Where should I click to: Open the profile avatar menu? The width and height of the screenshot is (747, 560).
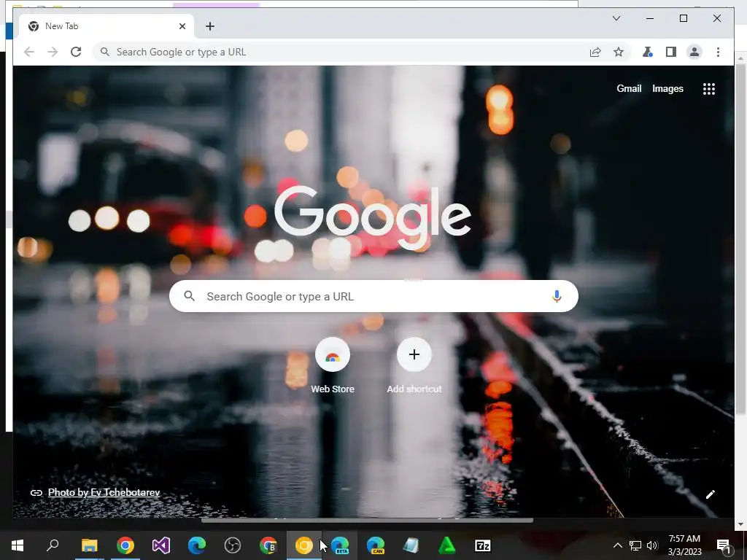coord(694,52)
